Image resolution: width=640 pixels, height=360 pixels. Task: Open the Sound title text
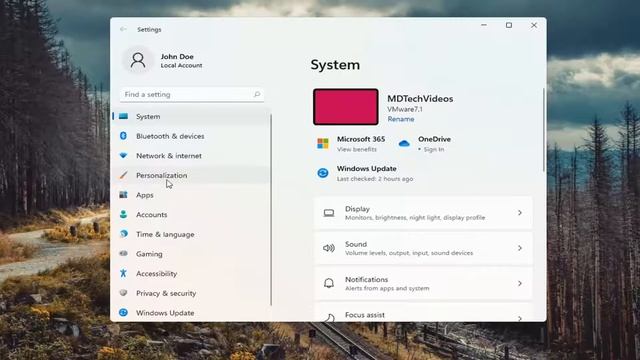tap(356, 244)
